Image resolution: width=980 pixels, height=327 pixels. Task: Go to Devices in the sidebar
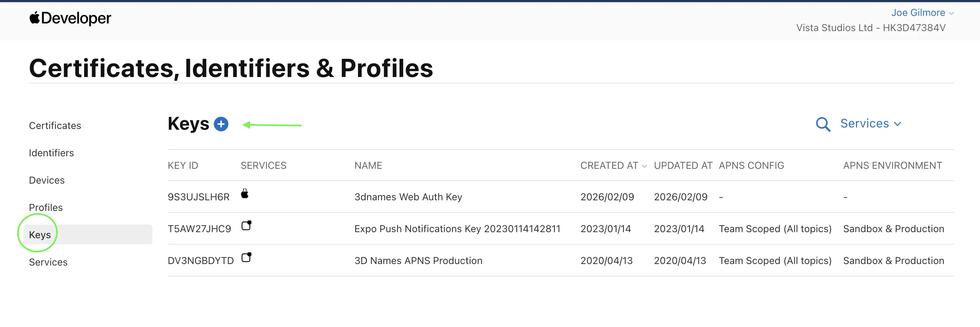pyautogui.click(x=47, y=180)
